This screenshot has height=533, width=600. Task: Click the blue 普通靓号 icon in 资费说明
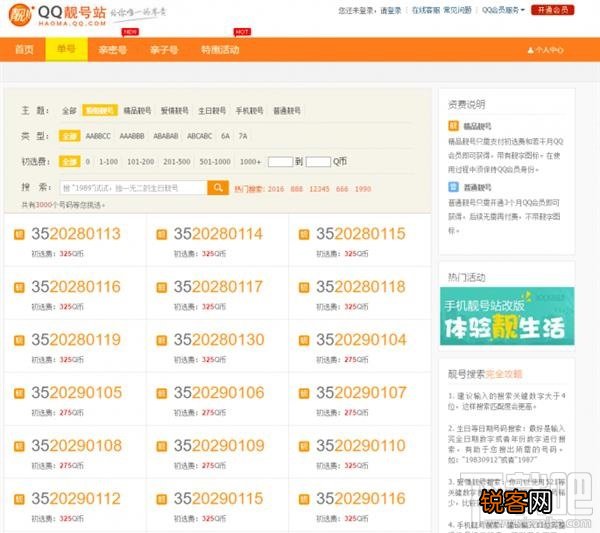tap(453, 187)
